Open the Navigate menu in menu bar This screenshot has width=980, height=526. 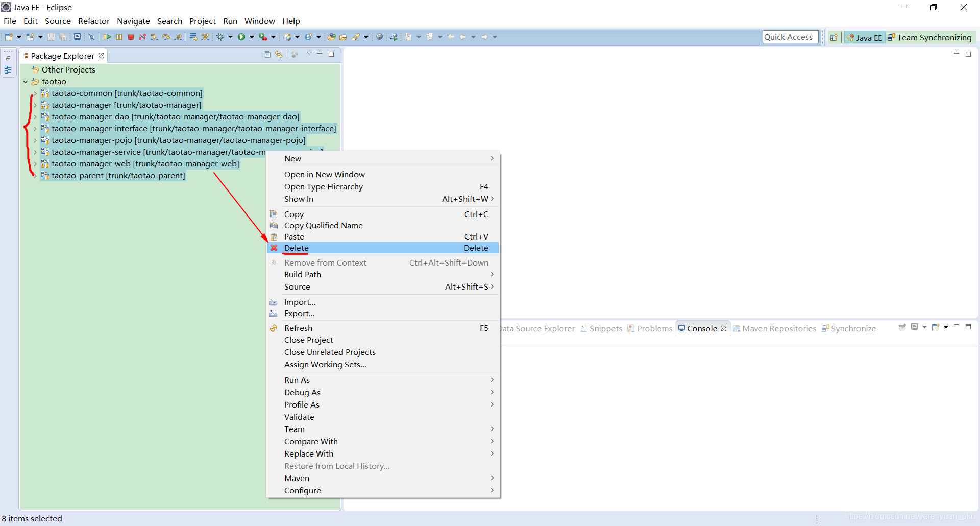133,21
